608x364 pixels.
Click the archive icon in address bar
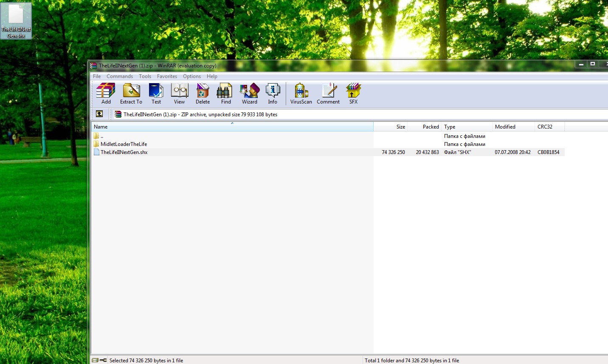pyautogui.click(x=118, y=114)
